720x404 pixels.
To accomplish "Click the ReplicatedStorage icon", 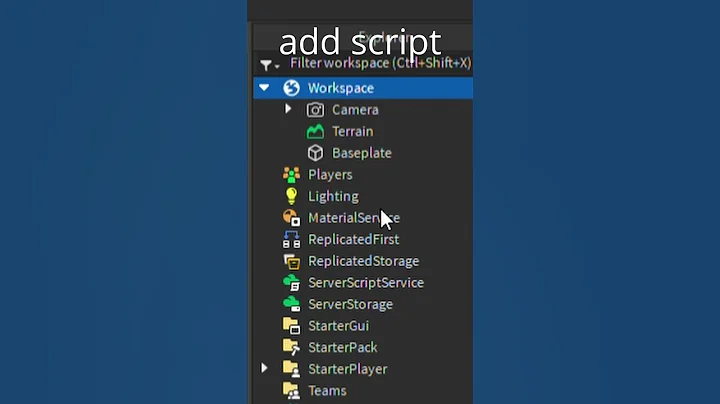I will 291,261.
